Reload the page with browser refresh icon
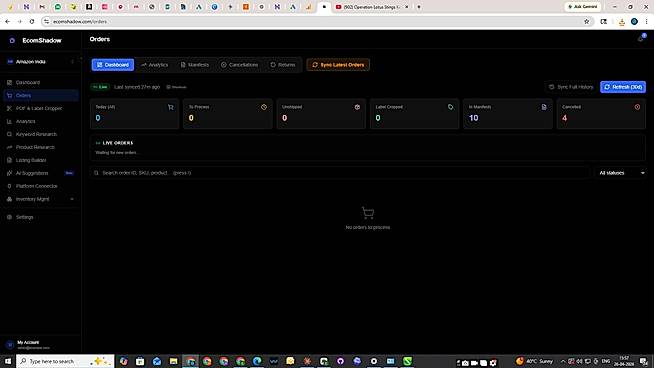654x368 pixels. (32, 21)
